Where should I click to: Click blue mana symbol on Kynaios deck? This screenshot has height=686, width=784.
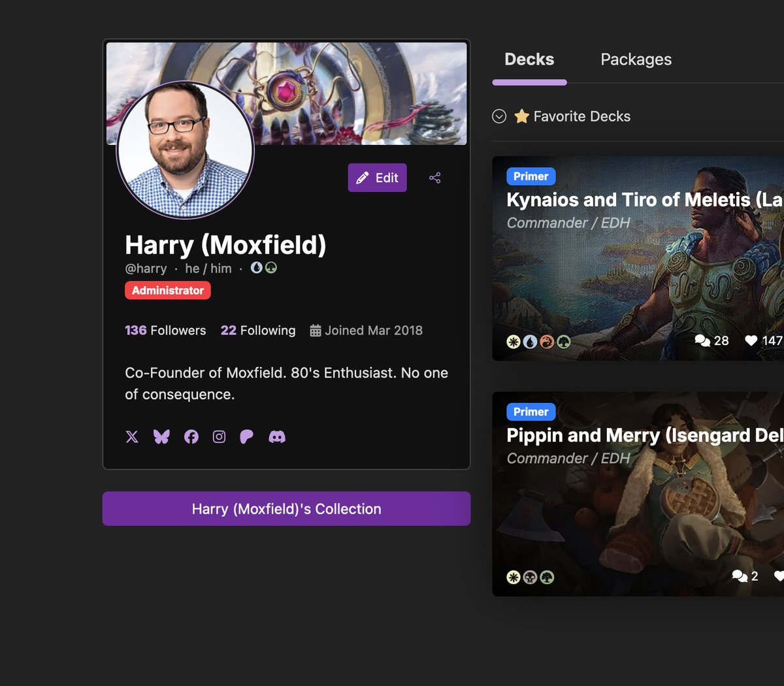point(530,341)
